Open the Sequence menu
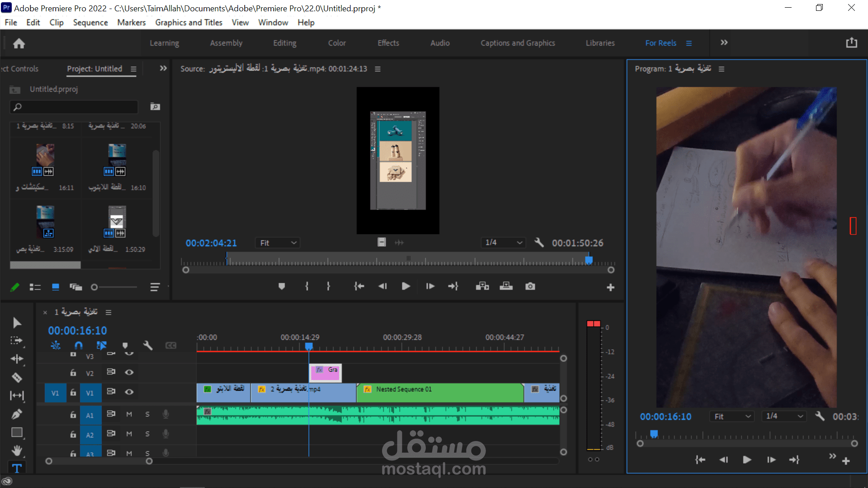868x488 pixels. point(90,23)
